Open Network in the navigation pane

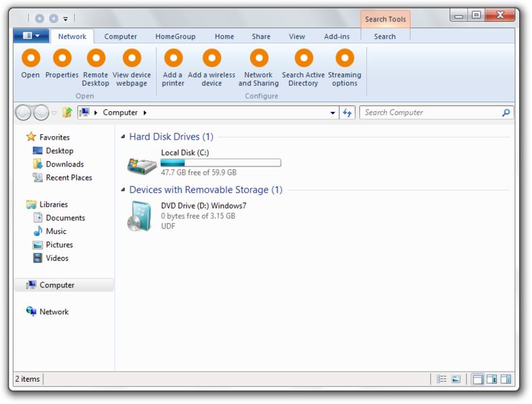click(54, 312)
